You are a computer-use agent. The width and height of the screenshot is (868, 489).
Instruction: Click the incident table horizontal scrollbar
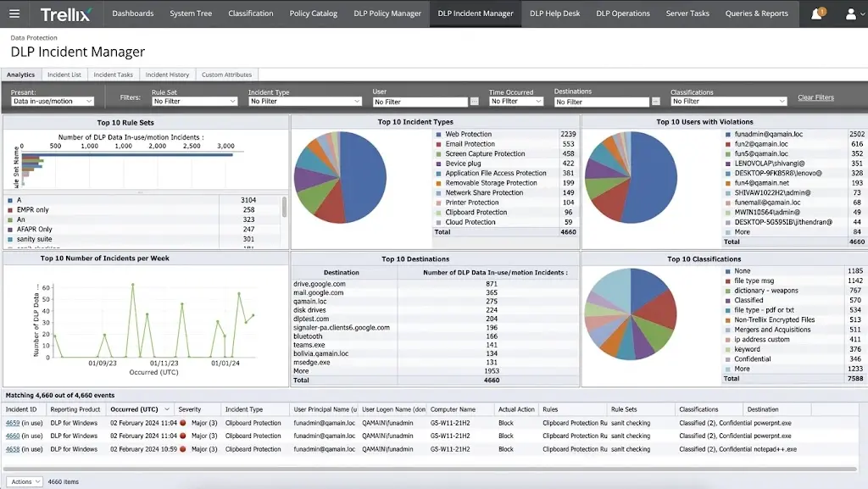click(x=431, y=469)
